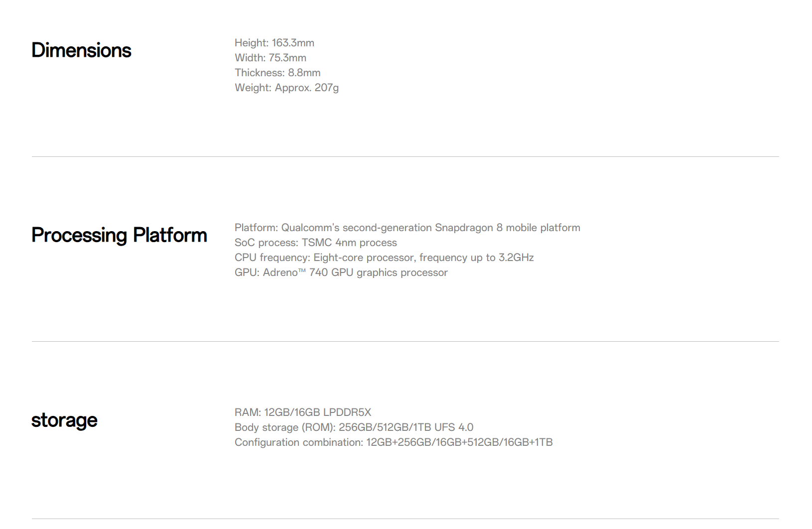
Task: Click the Body storage (ROM) line
Action: [x=354, y=427]
